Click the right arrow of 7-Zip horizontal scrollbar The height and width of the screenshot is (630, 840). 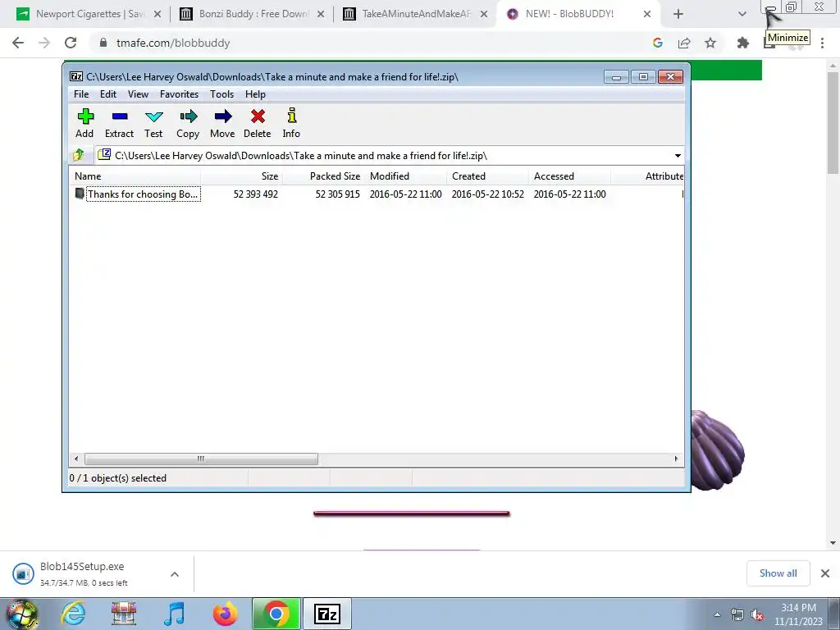tap(676, 459)
